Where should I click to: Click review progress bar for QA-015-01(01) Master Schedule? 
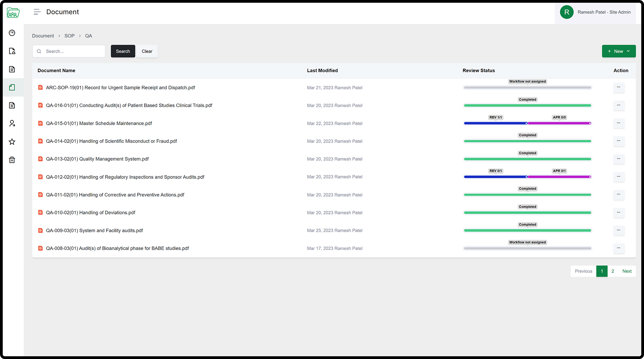tap(527, 123)
